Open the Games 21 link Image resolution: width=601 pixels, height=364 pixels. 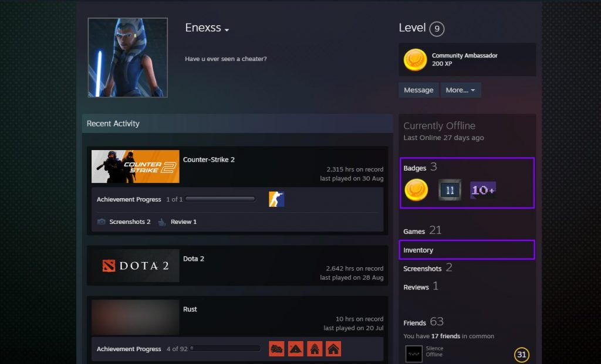[x=422, y=231]
